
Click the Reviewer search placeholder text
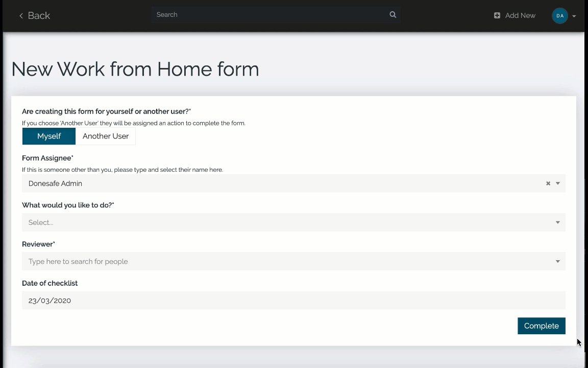[x=78, y=262]
